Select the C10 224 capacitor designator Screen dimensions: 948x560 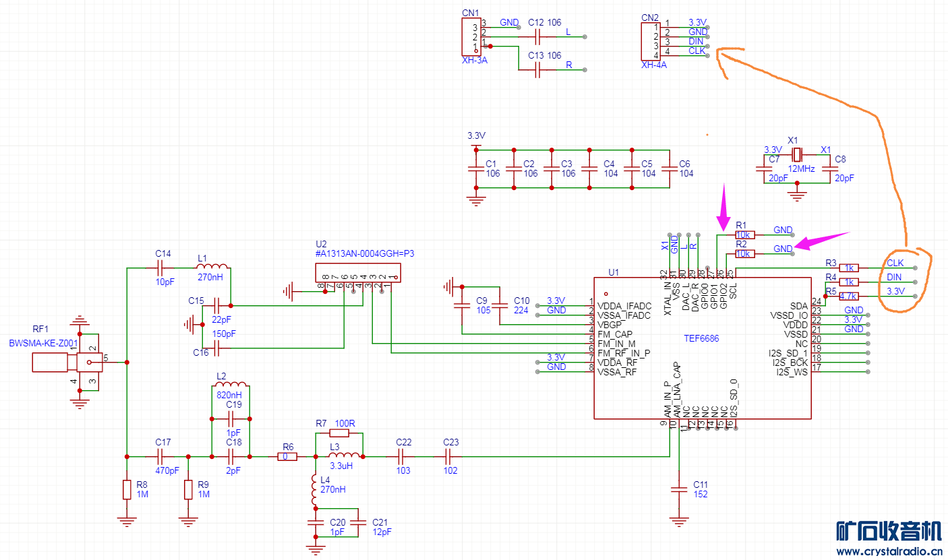(522, 301)
